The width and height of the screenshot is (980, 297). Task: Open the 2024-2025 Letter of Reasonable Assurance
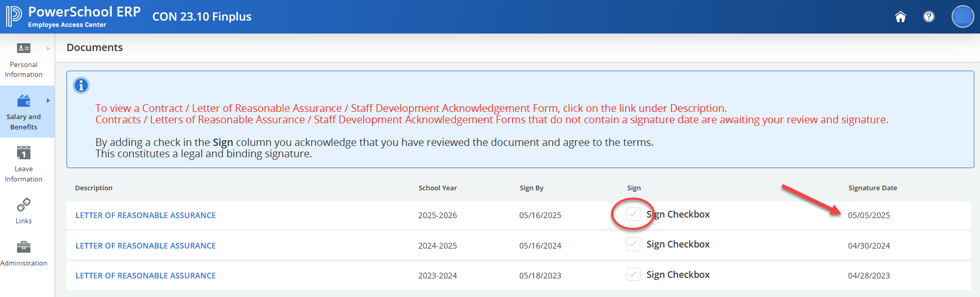145,246
